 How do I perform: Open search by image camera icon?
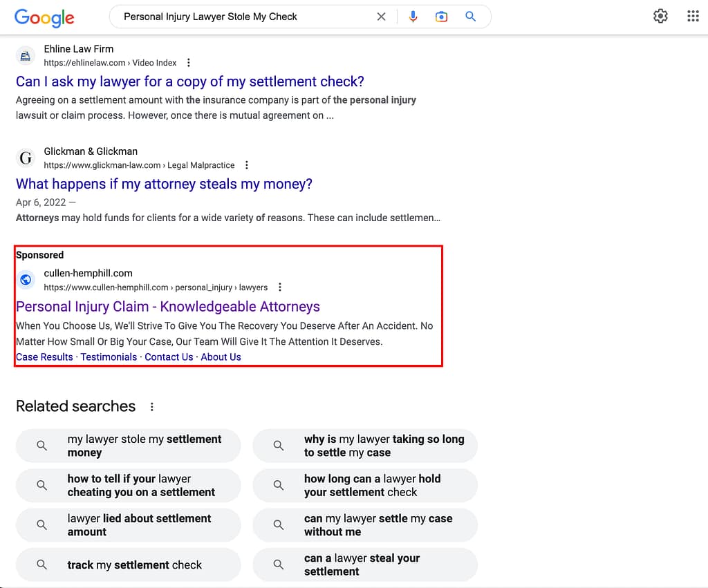pos(441,17)
